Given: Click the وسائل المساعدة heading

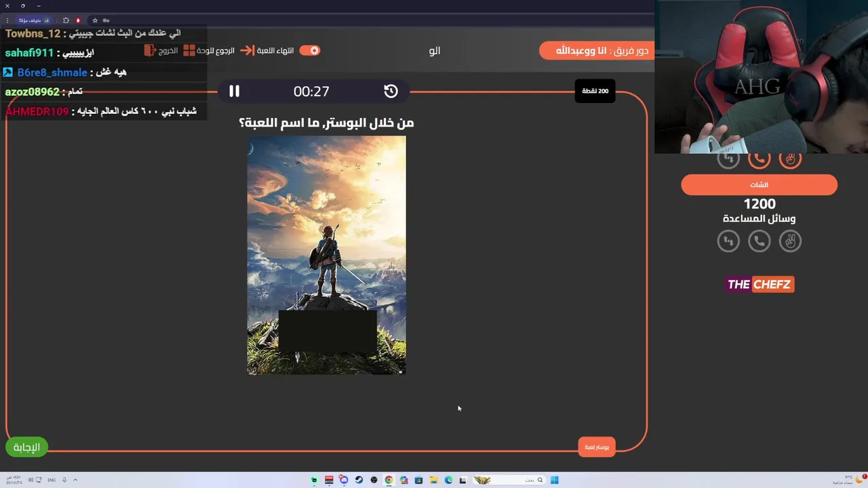Looking at the screenshot, I should 759,219.
